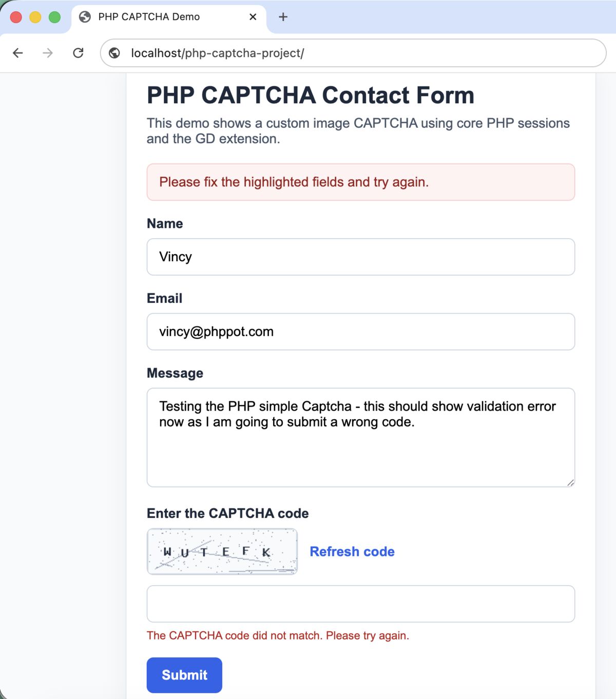Click the red error alert banner
Viewport: 616px width, 699px height.
point(361,182)
